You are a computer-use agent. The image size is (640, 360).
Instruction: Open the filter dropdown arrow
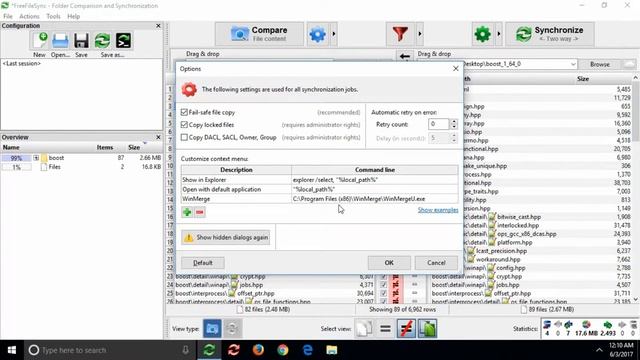click(x=419, y=34)
